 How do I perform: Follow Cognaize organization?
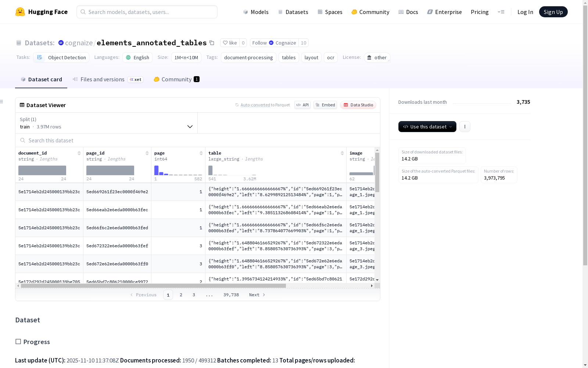click(274, 43)
